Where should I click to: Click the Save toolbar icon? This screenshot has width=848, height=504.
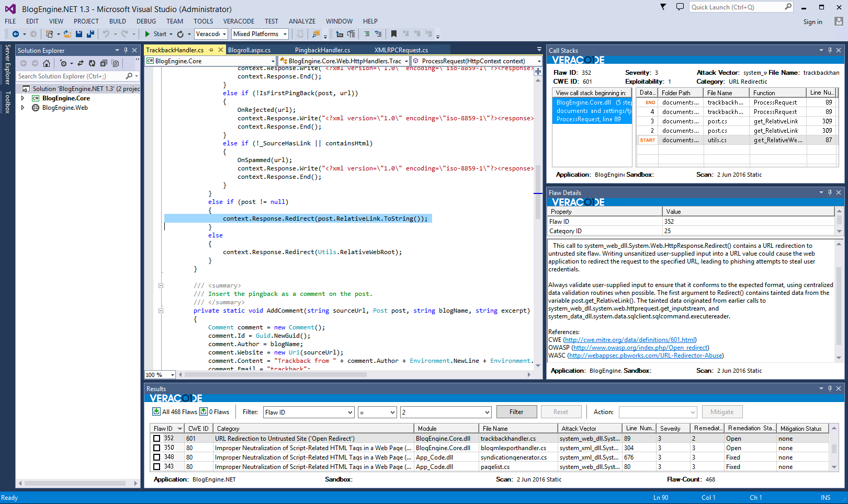coord(79,34)
